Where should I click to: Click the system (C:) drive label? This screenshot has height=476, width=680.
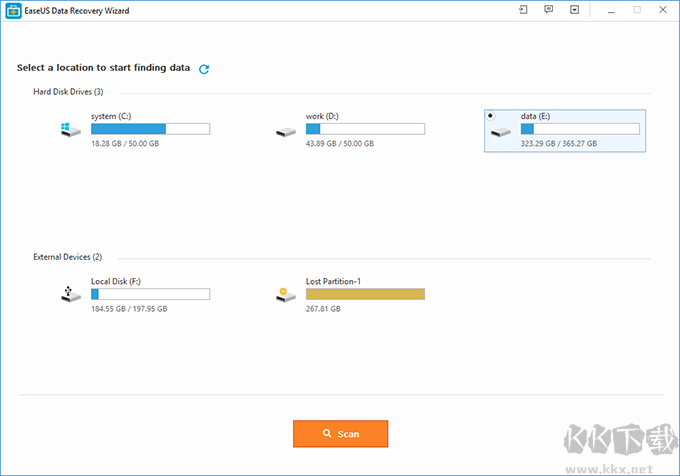111,116
